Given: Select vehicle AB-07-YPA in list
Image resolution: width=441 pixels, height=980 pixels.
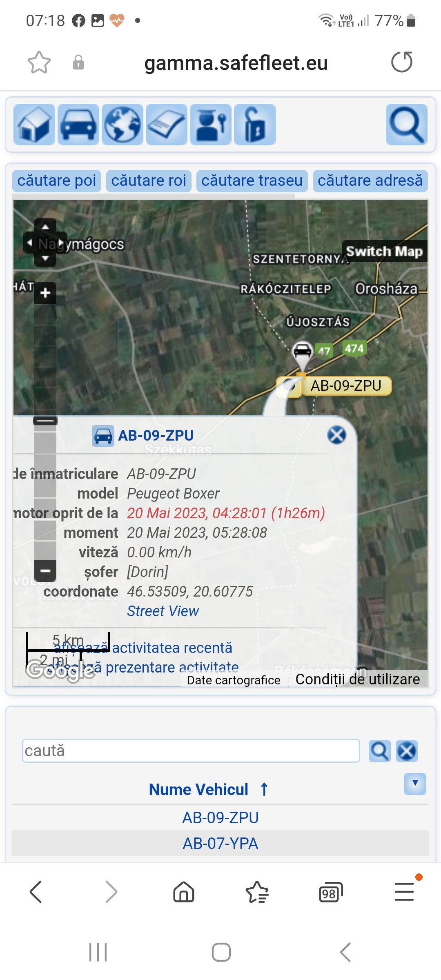Looking at the screenshot, I should (220, 843).
